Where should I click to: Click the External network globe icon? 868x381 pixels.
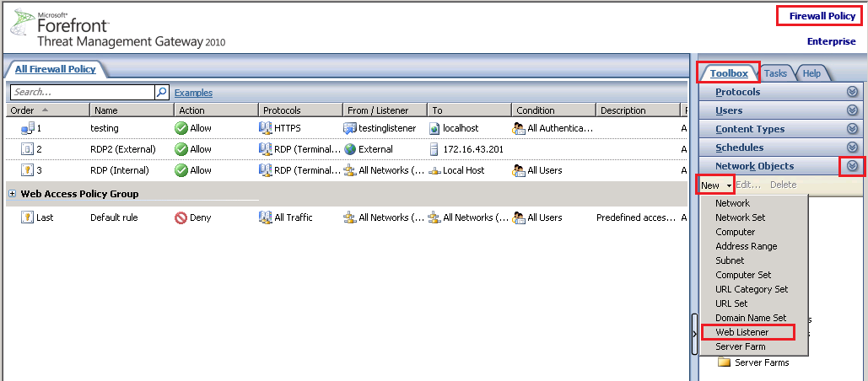coord(350,149)
